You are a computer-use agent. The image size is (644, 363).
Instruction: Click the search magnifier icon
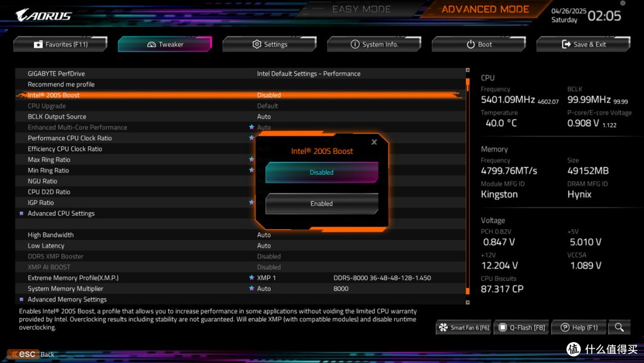620,328
